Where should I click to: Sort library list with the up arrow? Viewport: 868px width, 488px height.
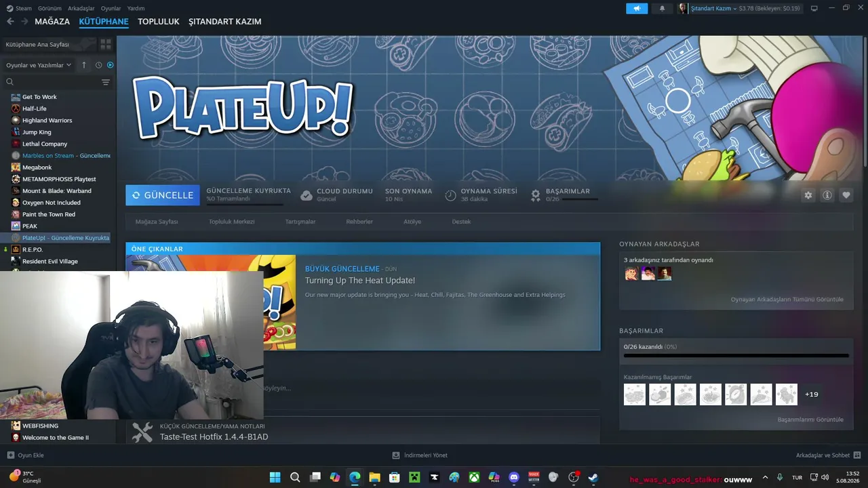pyautogui.click(x=84, y=65)
